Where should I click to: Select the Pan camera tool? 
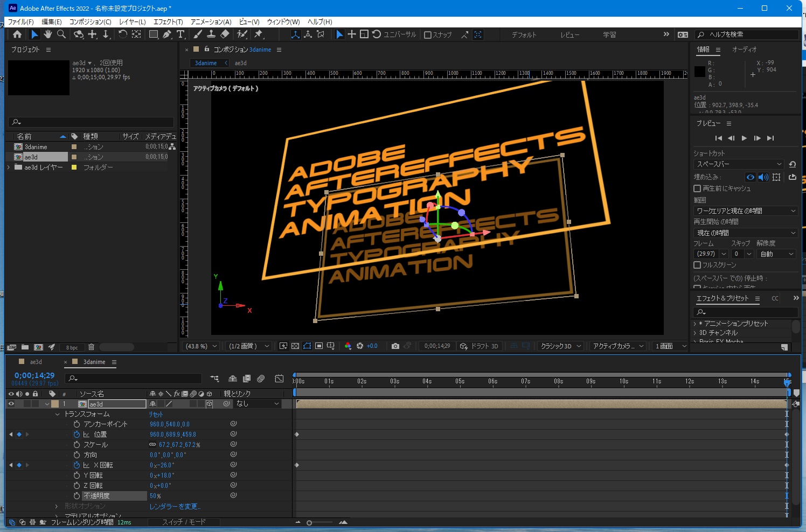click(x=93, y=34)
